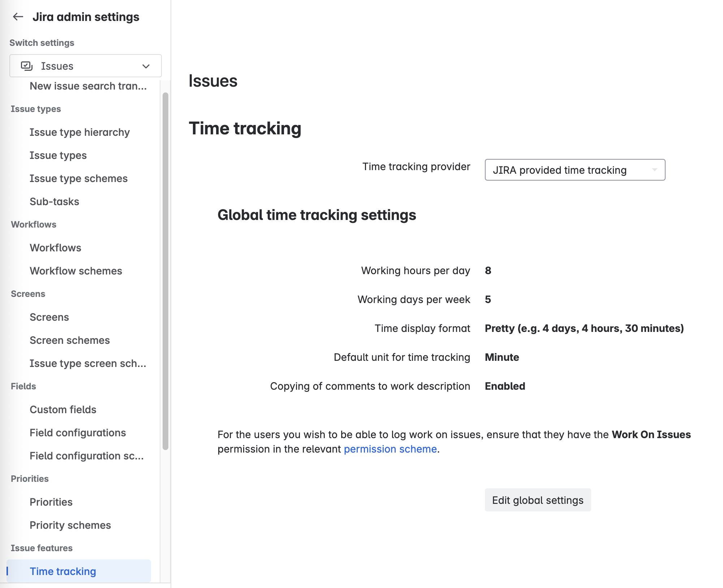Click the back arrow beside Jira admin settings

coord(17,17)
